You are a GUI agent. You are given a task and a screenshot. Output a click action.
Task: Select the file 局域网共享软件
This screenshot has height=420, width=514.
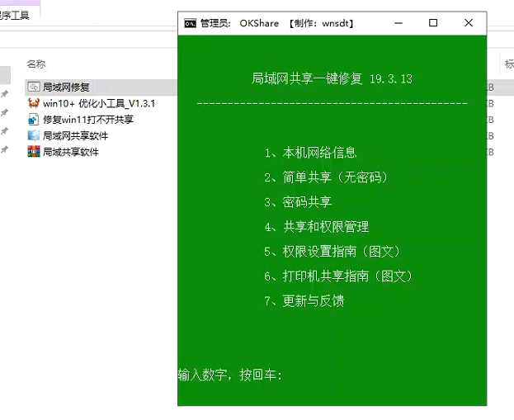pyautogui.click(x=75, y=136)
